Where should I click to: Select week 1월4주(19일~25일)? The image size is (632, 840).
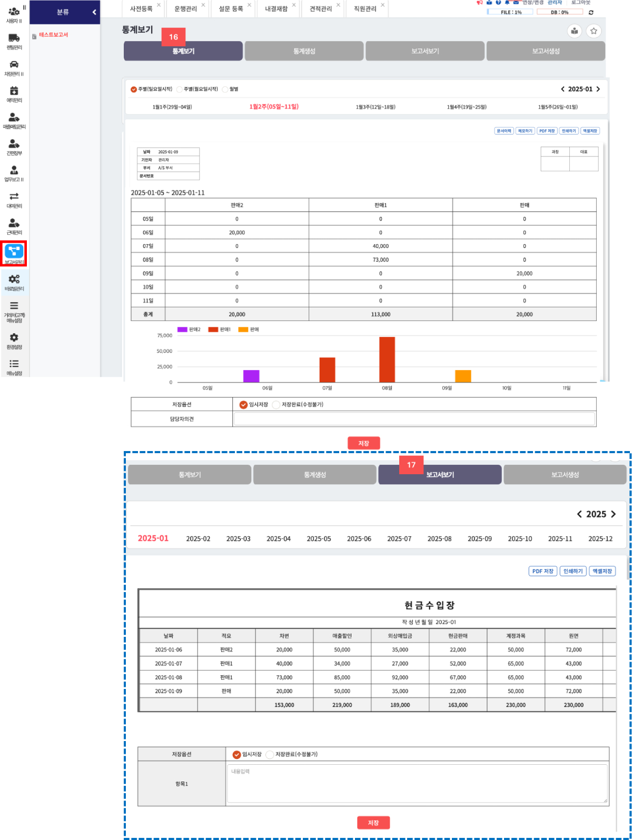point(467,107)
